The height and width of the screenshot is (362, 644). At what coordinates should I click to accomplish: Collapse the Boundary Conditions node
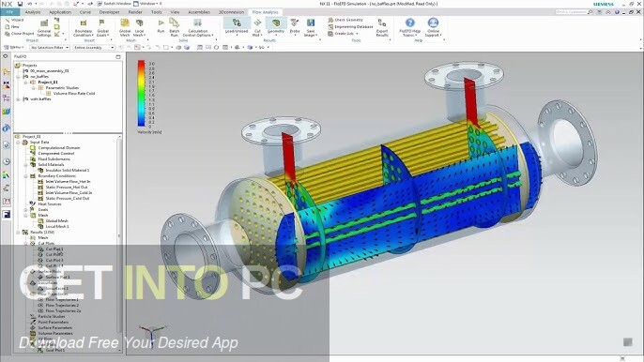(26, 176)
